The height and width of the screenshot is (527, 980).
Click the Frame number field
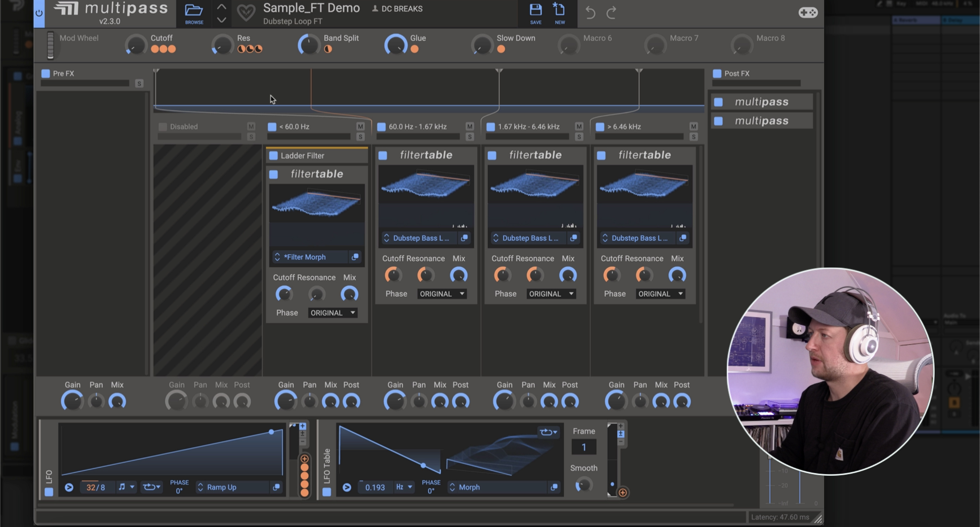tap(584, 447)
